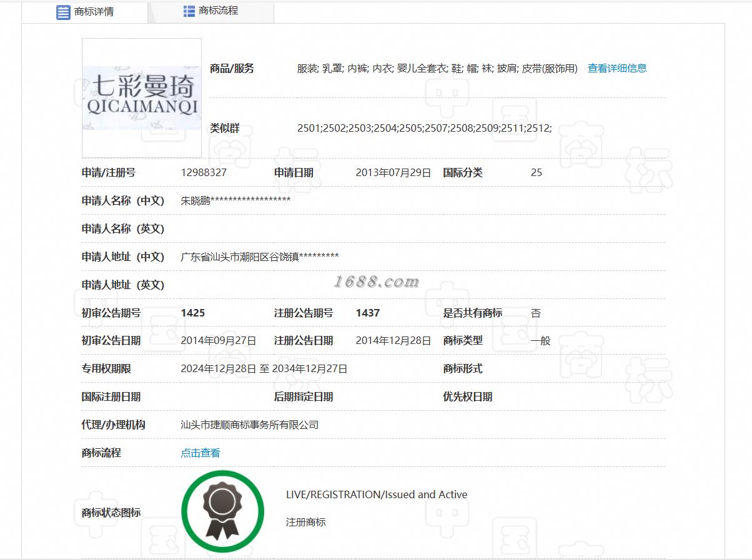This screenshot has height=560, width=752.
Task: Select agency name 汕头市捷顺商标事务所有限公司
Action: coord(250,425)
